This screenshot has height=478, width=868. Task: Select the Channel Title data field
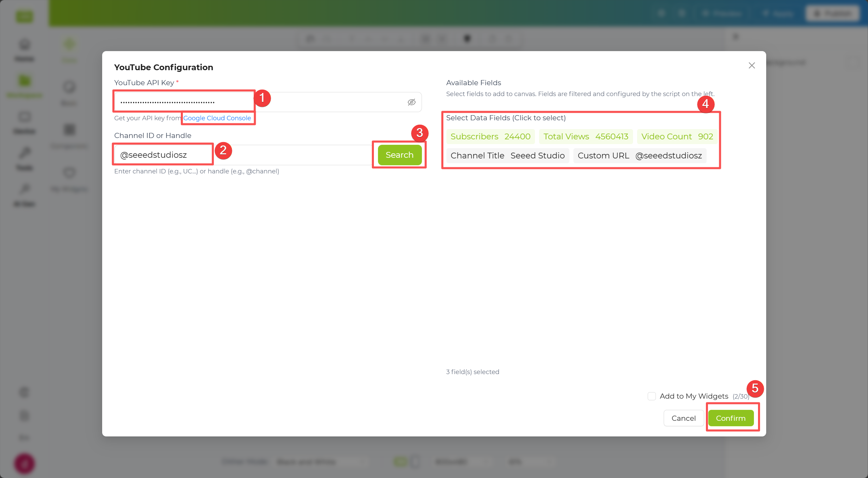point(507,156)
